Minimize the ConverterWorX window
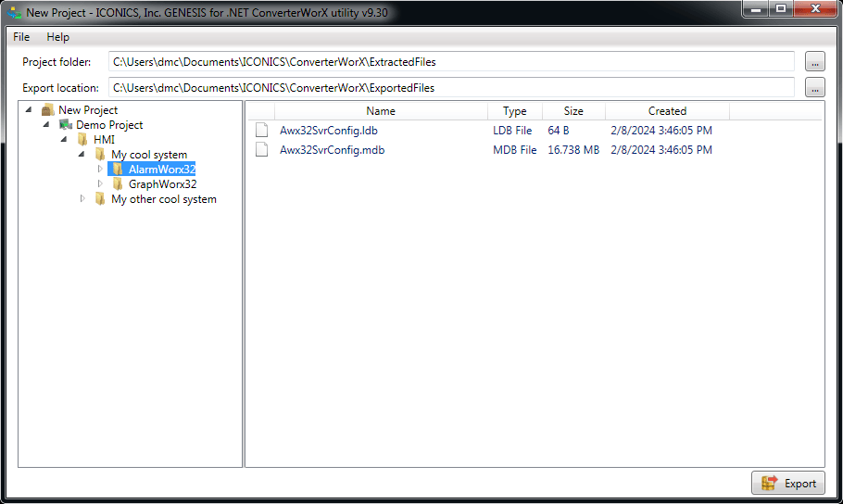The image size is (843, 504). click(x=755, y=8)
